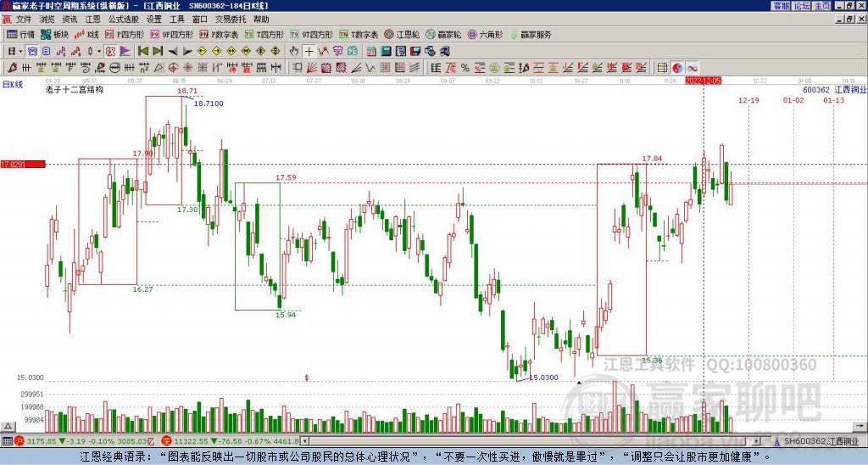Jump to the first bar with skip-start arrow
The height and width of the screenshot is (465, 868).
[143, 51]
